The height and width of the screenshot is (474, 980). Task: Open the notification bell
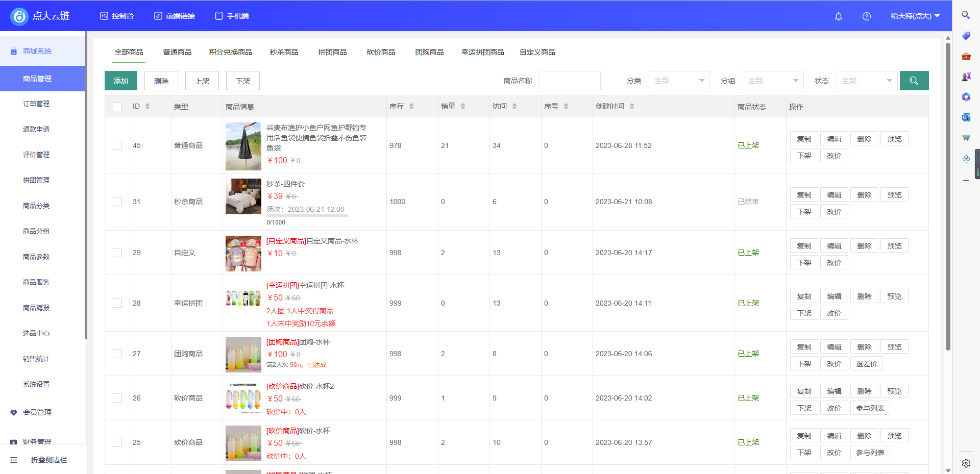tap(838, 16)
